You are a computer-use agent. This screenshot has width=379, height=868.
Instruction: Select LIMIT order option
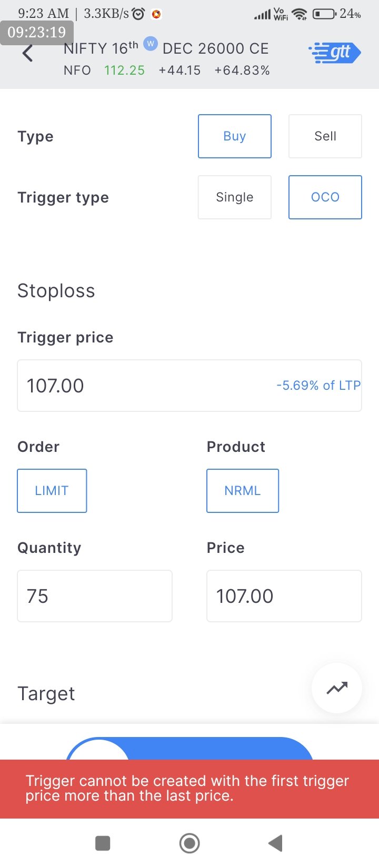[52, 491]
